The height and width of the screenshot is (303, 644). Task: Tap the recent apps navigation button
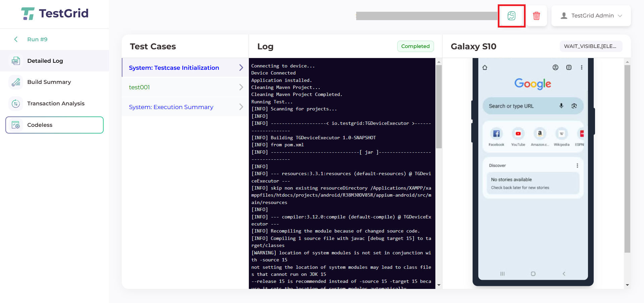(502, 274)
